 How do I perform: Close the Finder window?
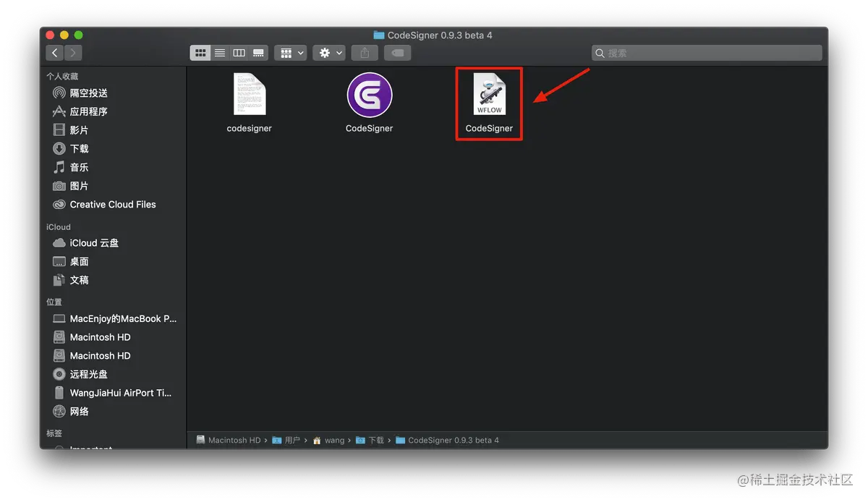tap(51, 35)
